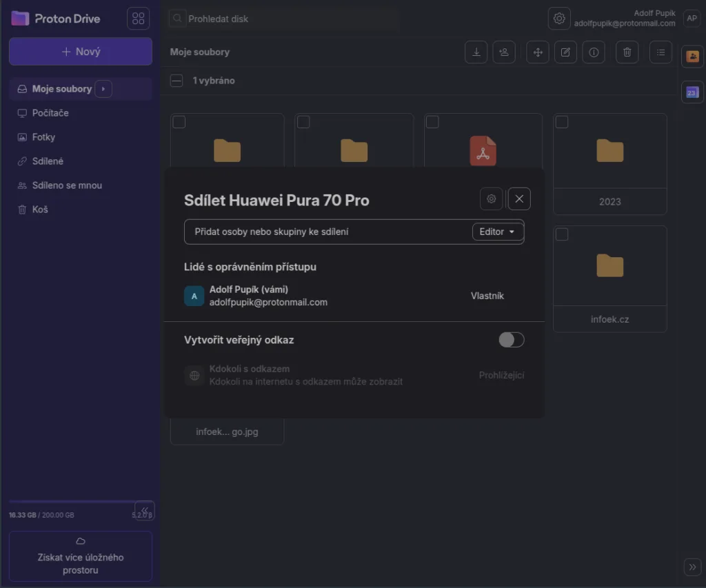Open Koš in the sidebar
706x588 pixels.
click(x=81, y=210)
